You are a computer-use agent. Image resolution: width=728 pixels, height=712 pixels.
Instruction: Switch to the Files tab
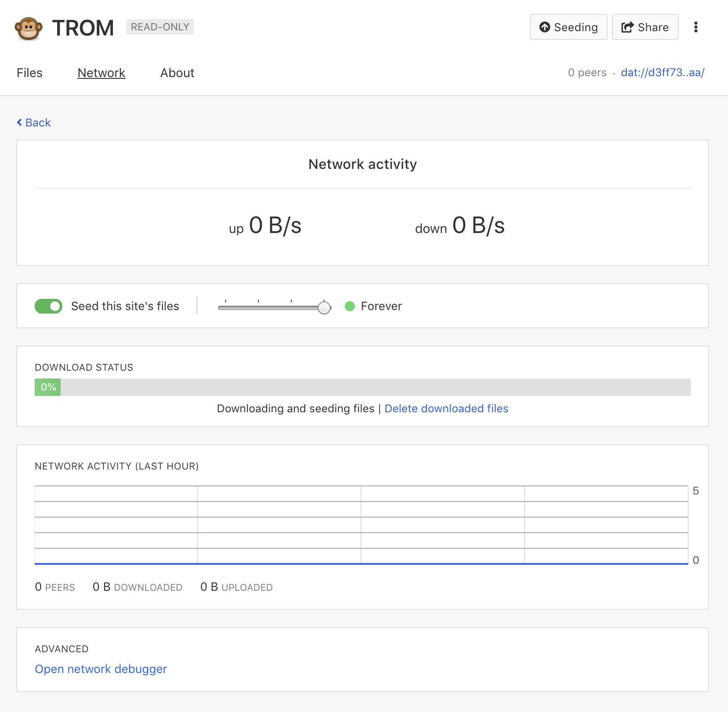click(x=29, y=73)
